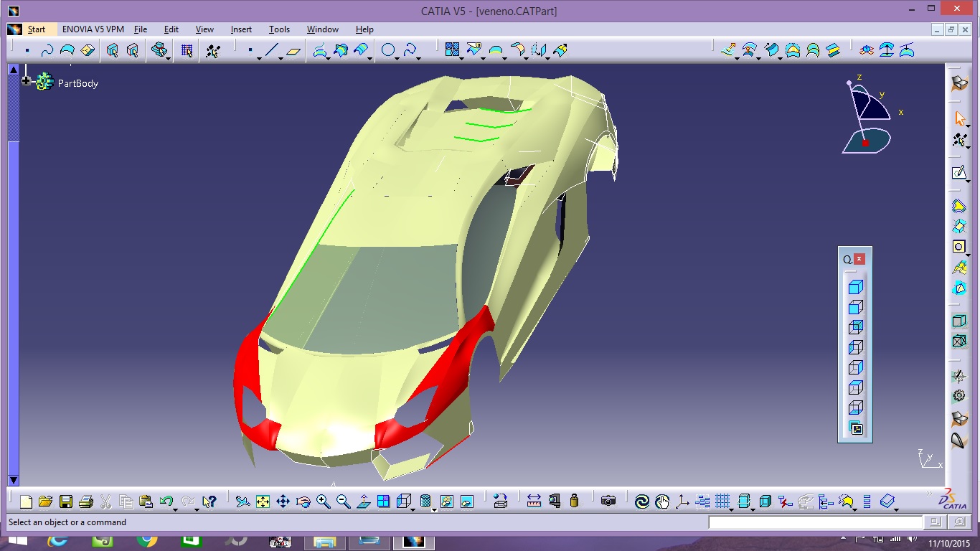980x551 pixels.
Task: Click the Measure Inertia weight icon
Action: (x=575, y=501)
